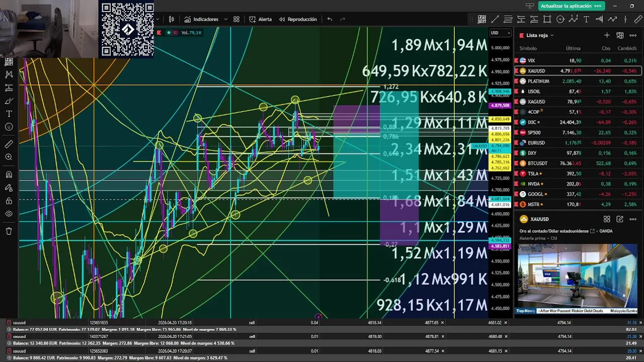The width and height of the screenshot is (644, 362).
Task: Select brush tool in left sidebar
Action: pos(9,101)
